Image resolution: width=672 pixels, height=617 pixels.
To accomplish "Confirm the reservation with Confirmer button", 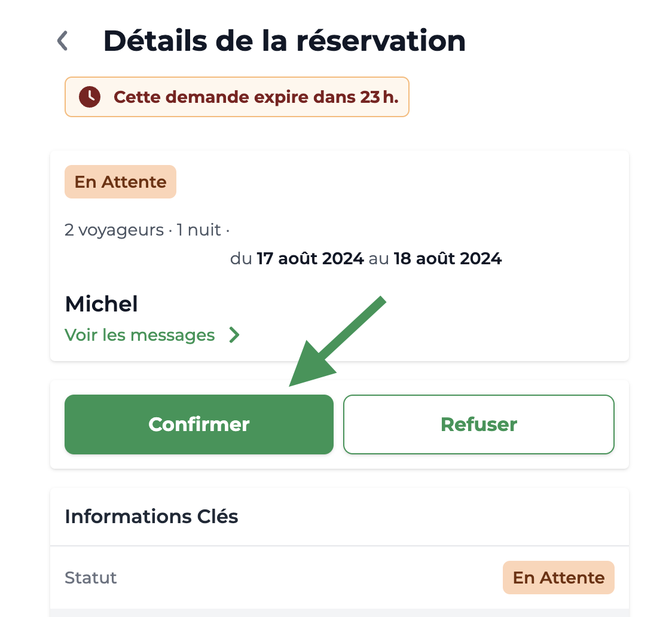I will (199, 424).
